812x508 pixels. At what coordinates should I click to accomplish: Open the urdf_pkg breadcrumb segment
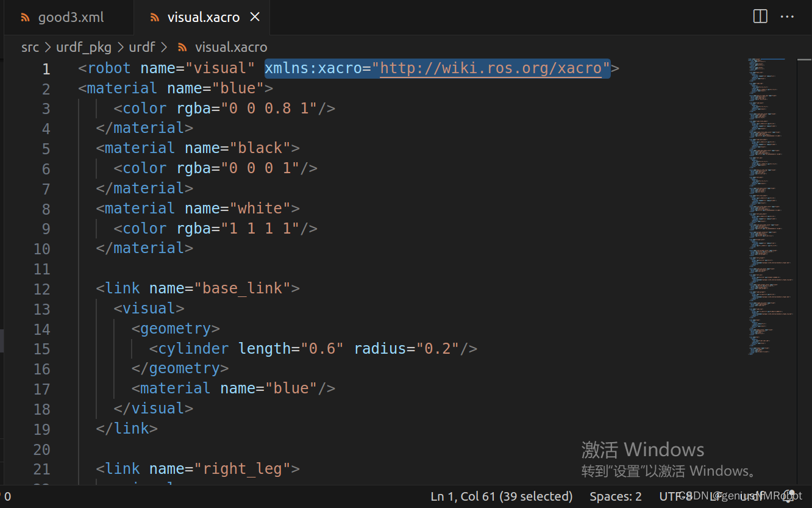tap(84, 47)
